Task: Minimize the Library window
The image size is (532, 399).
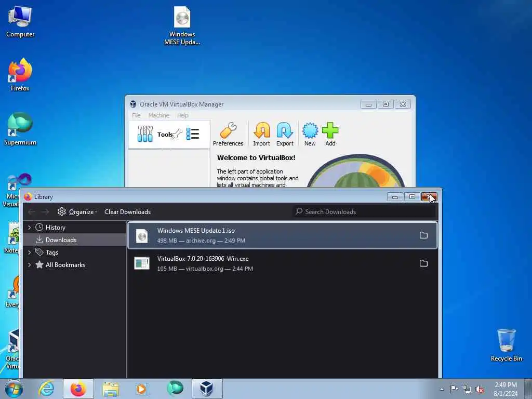Action: pos(395,197)
